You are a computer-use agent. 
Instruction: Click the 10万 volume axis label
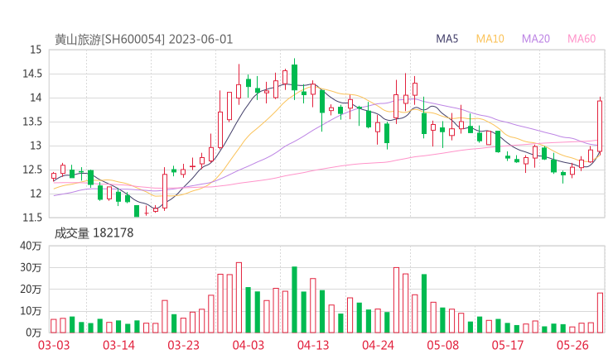31,311
